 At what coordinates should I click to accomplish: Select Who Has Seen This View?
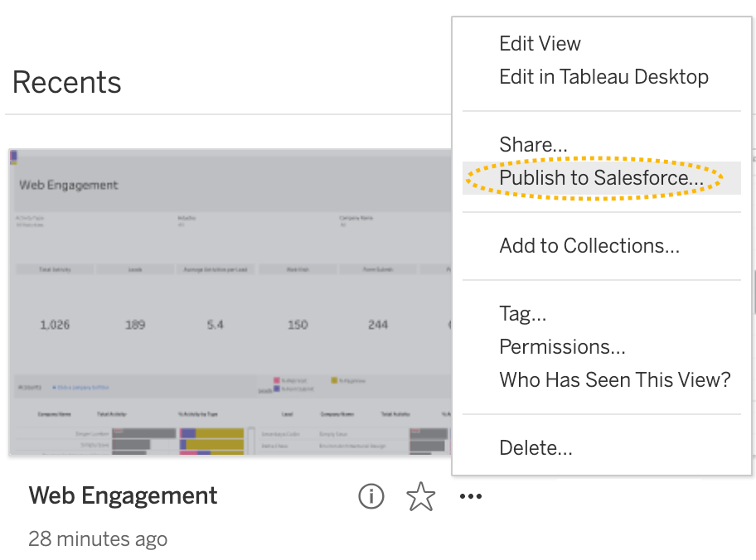coord(614,380)
